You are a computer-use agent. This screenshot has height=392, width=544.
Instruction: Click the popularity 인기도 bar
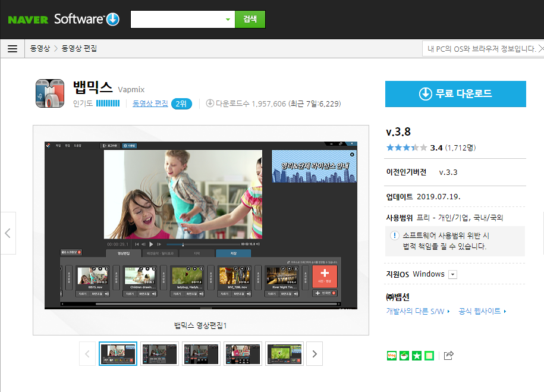[108, 104]
